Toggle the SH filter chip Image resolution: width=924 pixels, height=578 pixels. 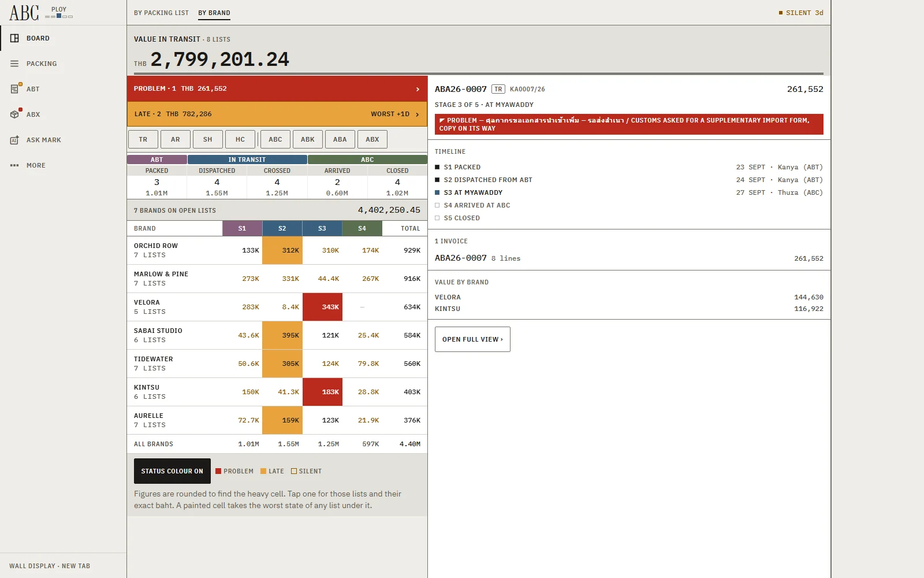[x=208, y=139]
